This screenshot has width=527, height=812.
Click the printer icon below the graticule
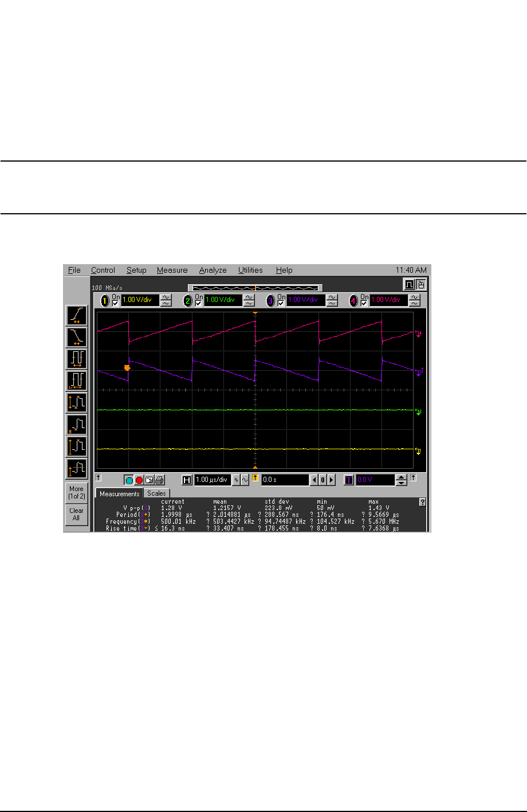pos(160,480)
